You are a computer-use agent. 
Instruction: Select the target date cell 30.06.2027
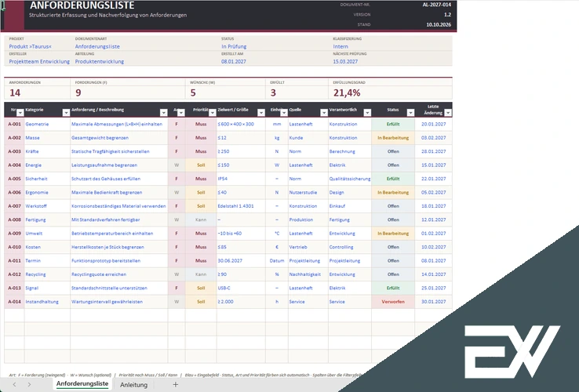coord(241,260)
